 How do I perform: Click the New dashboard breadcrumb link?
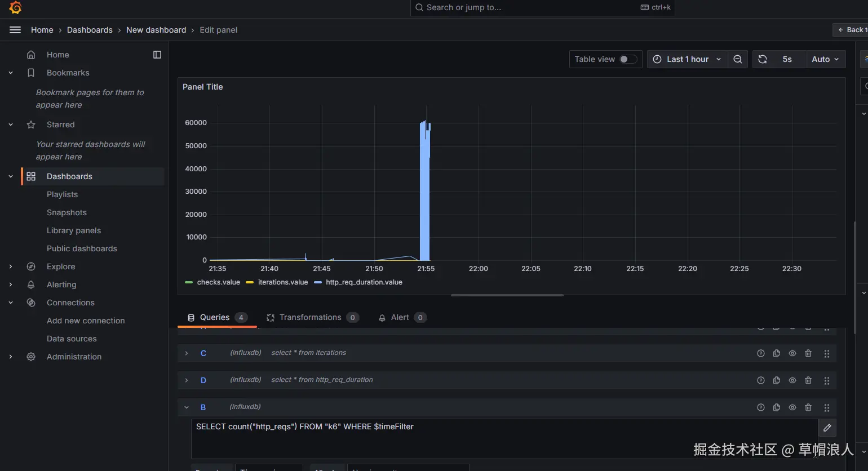pos(156,30)
